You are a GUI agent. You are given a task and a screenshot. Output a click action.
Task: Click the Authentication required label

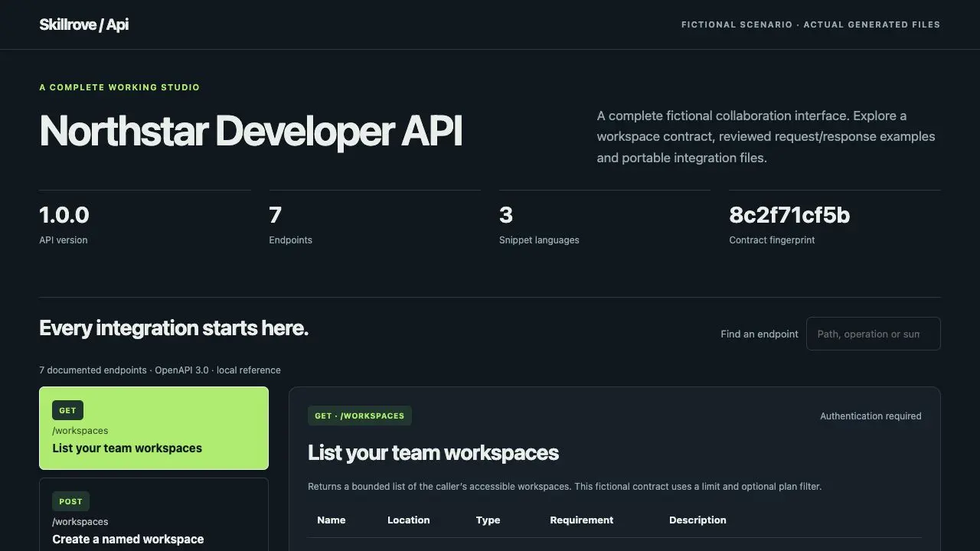[871, 416]
